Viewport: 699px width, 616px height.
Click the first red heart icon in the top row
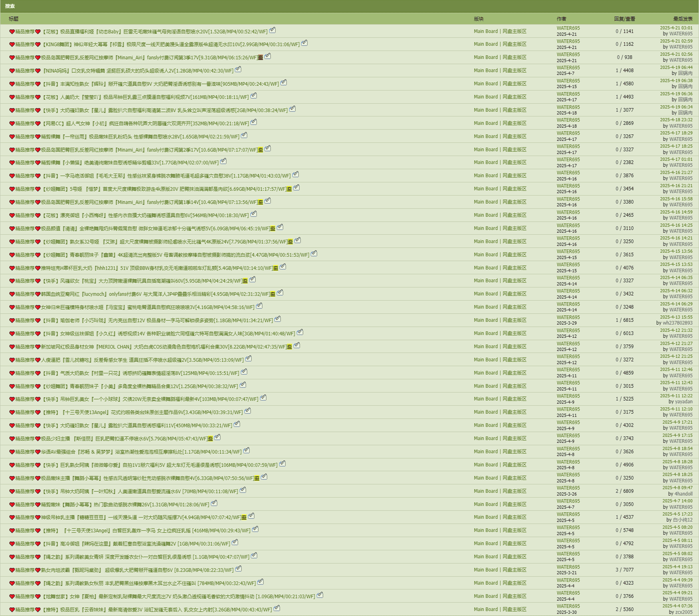coord(12,32)
